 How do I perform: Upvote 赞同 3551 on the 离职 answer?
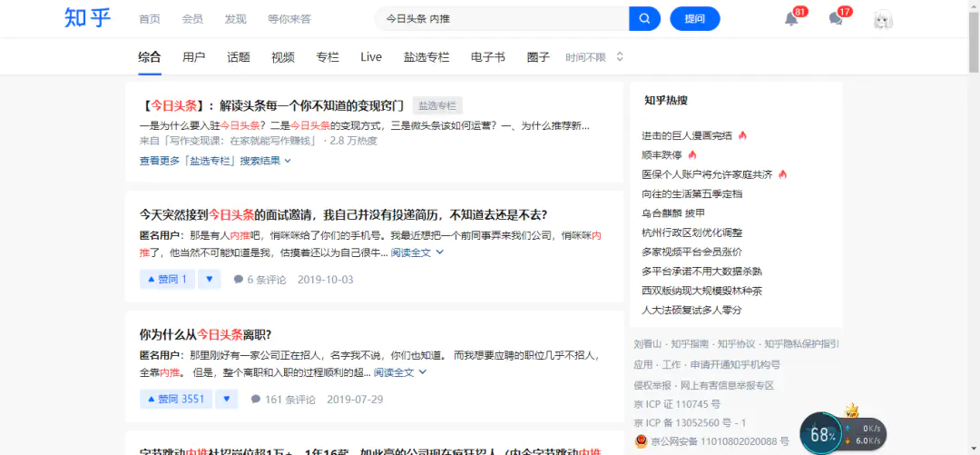[x=176, y=399]
